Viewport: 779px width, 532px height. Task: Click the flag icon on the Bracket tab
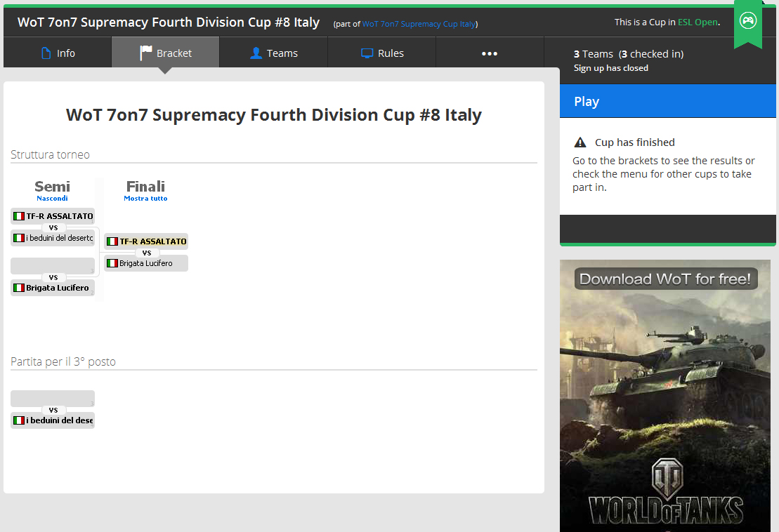[145, 53]
